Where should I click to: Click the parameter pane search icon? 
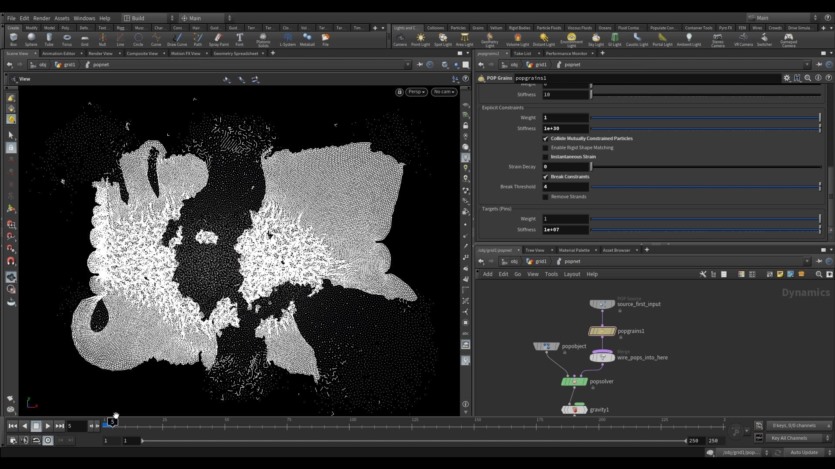808,78
